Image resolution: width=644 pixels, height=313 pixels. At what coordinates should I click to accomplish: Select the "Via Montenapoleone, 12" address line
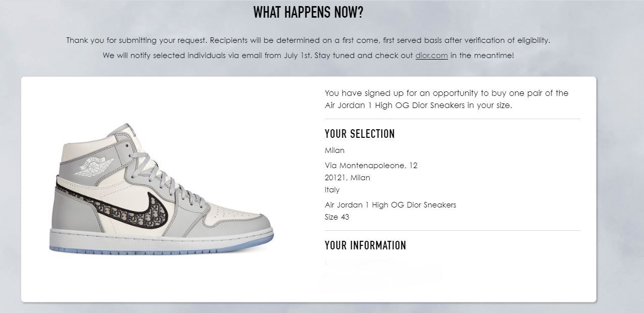point(371,166)
